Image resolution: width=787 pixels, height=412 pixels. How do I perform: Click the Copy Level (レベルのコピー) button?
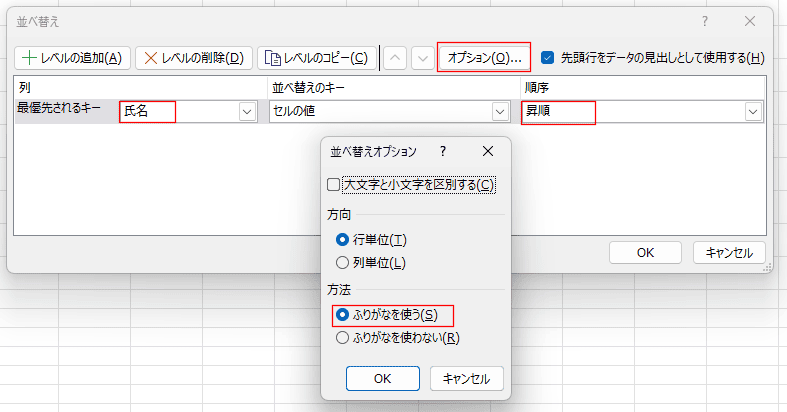tap(318, 58)
